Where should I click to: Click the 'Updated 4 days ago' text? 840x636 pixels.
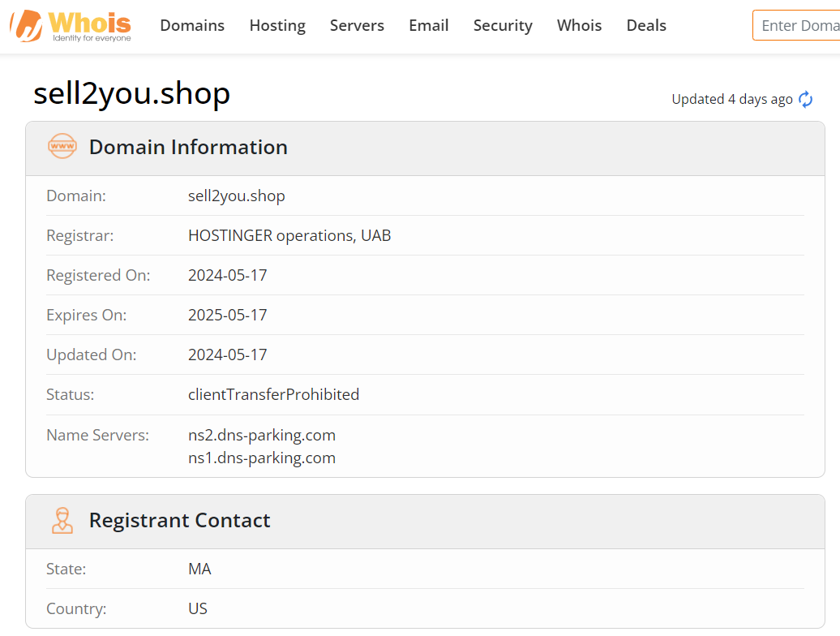click(x=732, y=100)
